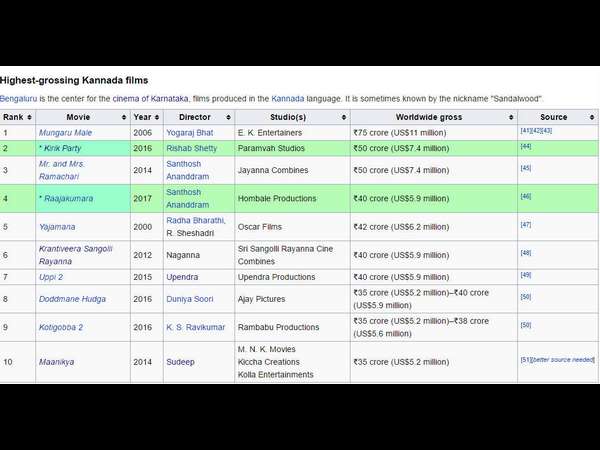
Task: Select the 'Oscar Films' cell text
Action: coord(259,227)
